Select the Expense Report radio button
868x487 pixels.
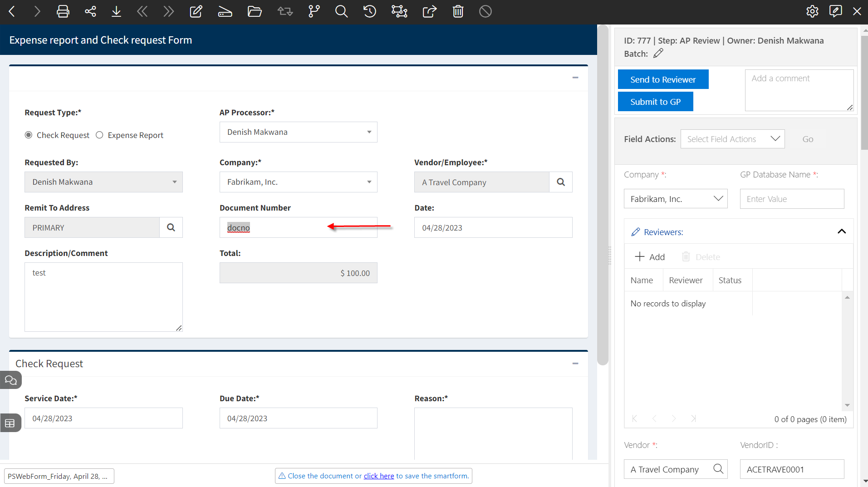click(99, 135)
